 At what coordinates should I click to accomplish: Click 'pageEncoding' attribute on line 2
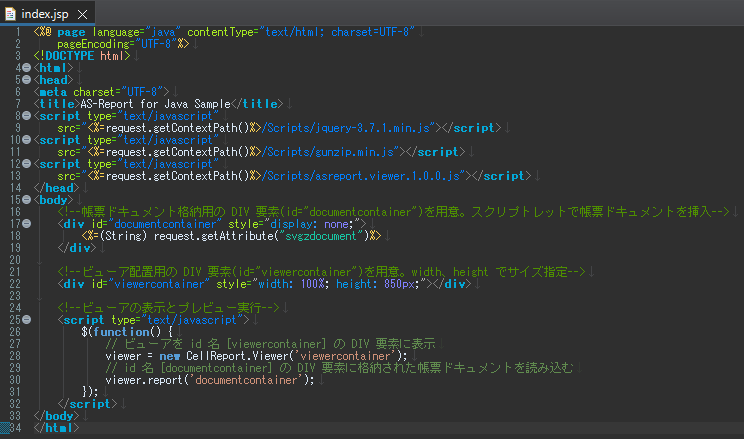click(x=93, y=44)
